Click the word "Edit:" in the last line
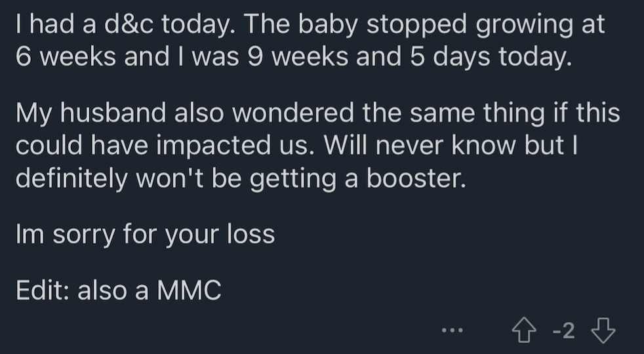The height and width of the screenshot is (354, 644). pos(43,290)
